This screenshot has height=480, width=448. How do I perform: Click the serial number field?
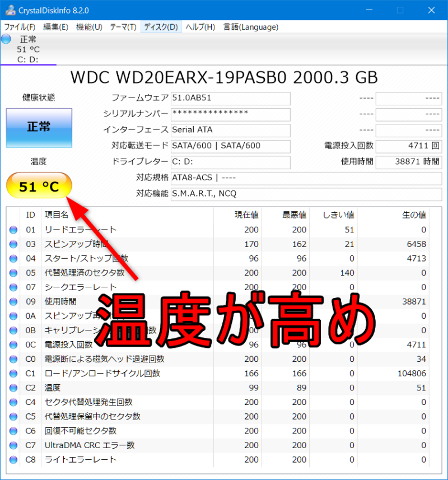[230, 114]
